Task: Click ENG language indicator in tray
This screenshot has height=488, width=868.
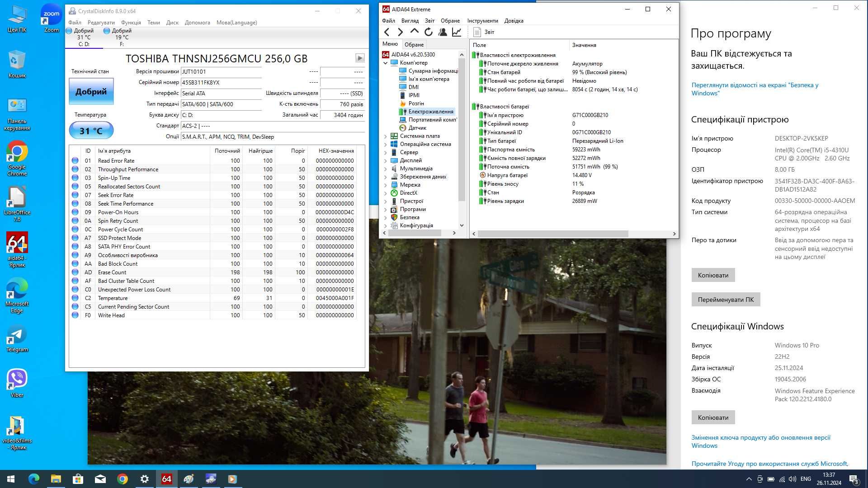Action: pos(806,479)
